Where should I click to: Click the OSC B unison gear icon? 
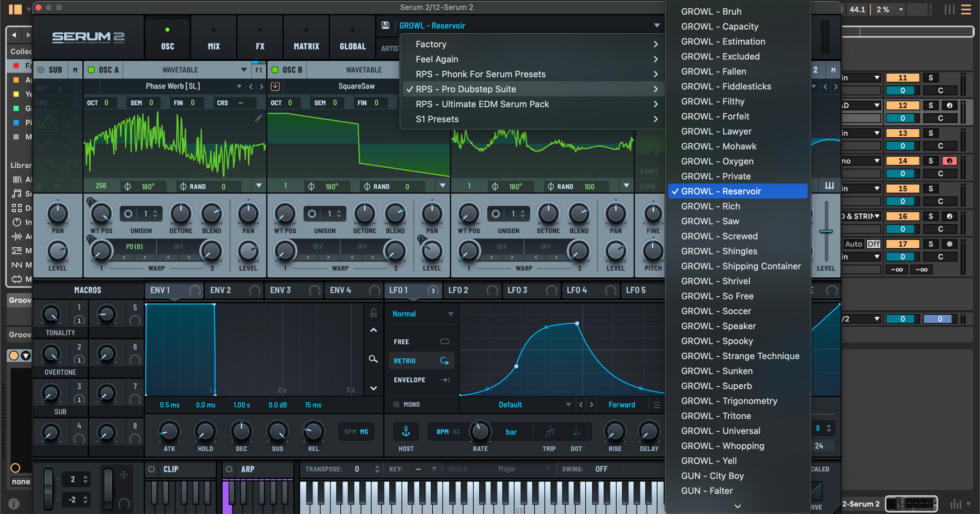pos(312,214)
